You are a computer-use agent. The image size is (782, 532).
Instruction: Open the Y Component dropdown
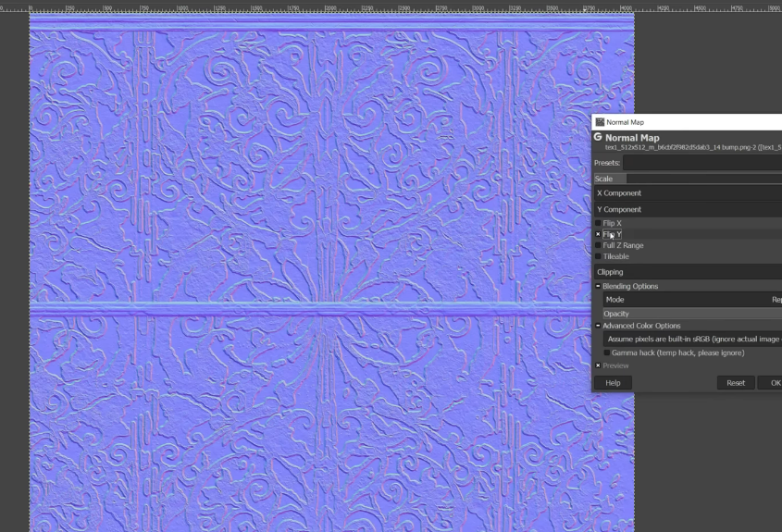click(688, 209)
